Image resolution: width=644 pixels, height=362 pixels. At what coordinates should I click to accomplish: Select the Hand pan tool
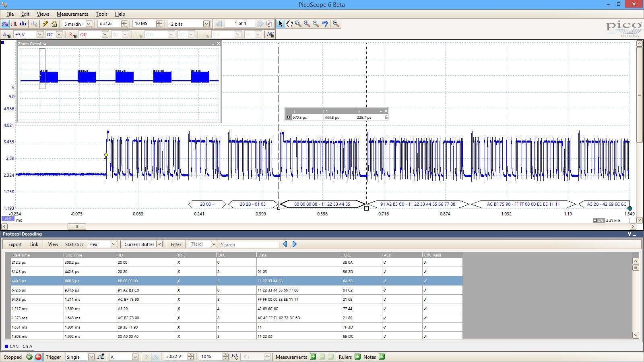point(289,24)
